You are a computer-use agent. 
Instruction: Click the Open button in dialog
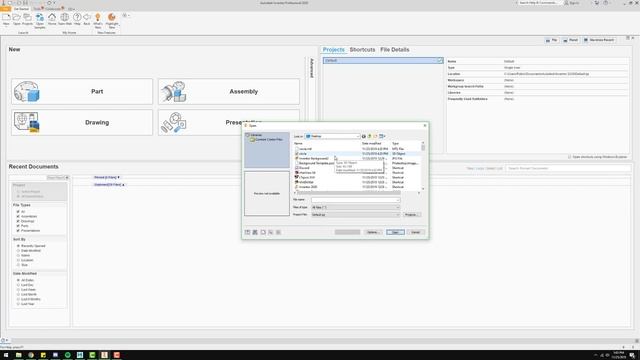(x=395, y=232)
